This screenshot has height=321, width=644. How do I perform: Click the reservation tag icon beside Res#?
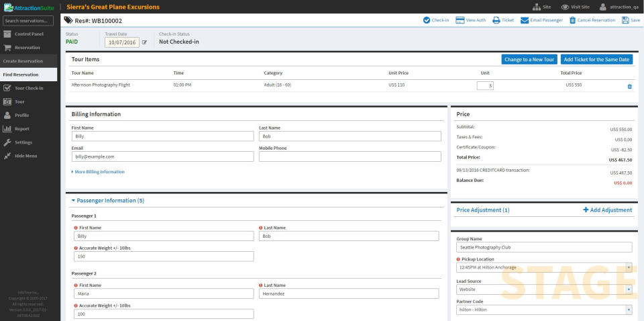click(68, 20)
